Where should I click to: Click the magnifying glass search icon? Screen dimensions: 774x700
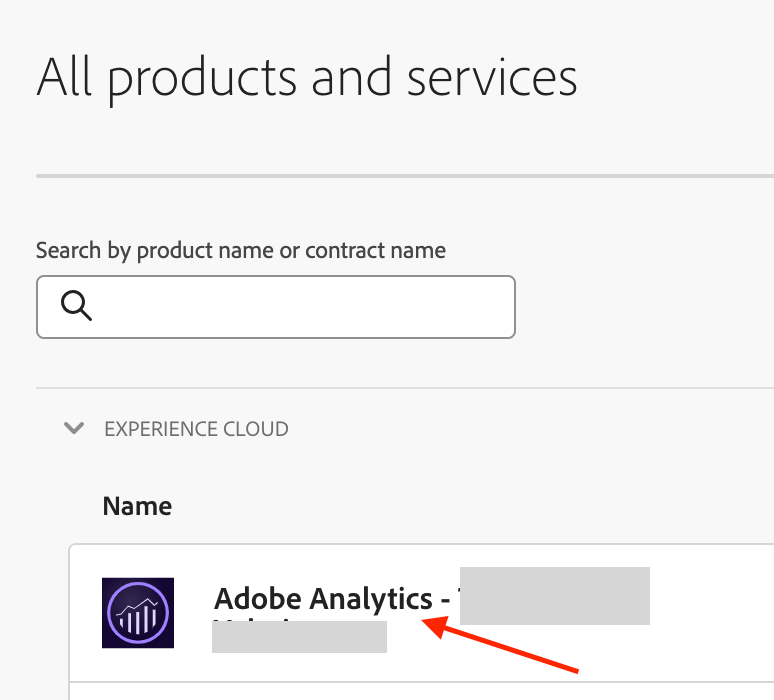click(76, 306)
